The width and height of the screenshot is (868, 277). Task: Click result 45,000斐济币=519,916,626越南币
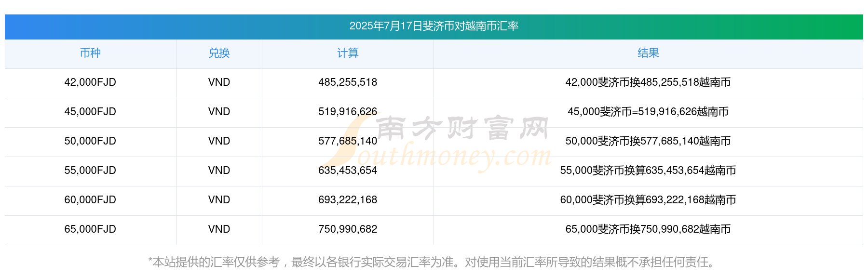[648, 112]
